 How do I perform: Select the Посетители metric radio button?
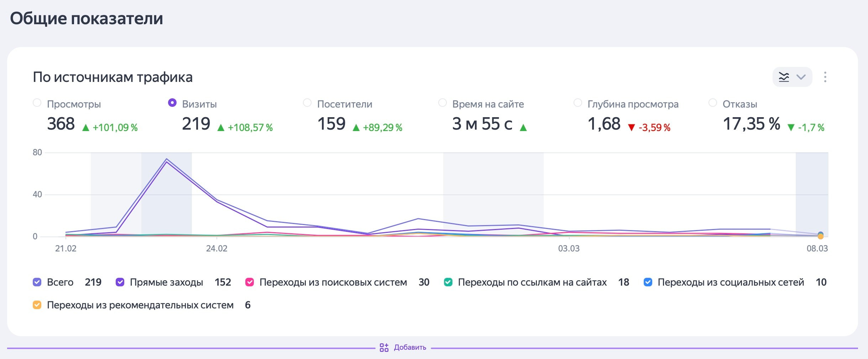click(x=307, y=103)
